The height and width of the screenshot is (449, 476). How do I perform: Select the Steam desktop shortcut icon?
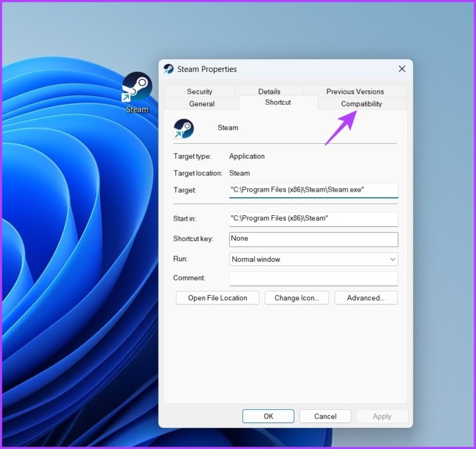137,87
